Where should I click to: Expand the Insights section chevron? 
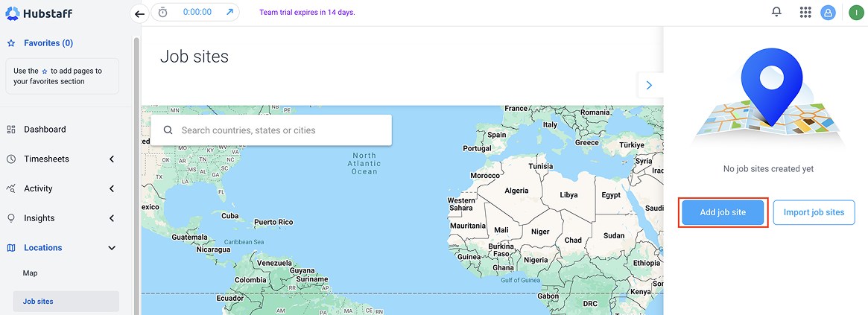(x=112, y=218)
